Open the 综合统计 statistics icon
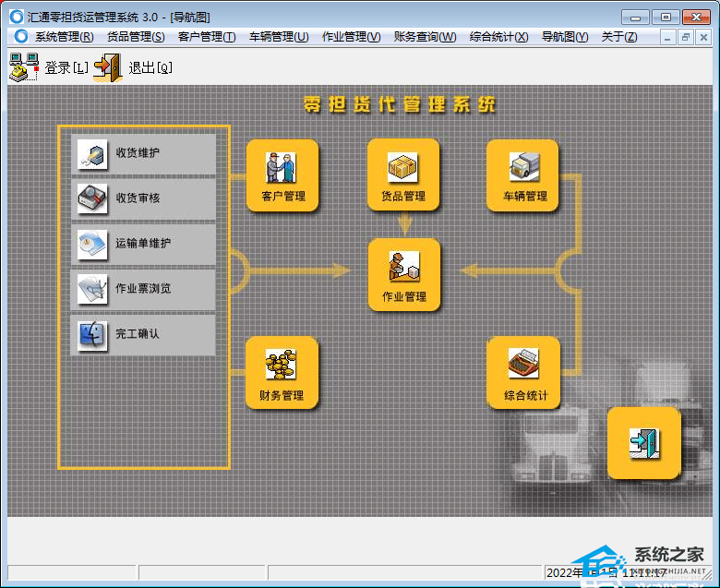This screenshot has width=720, height=588. coord(523,373)
